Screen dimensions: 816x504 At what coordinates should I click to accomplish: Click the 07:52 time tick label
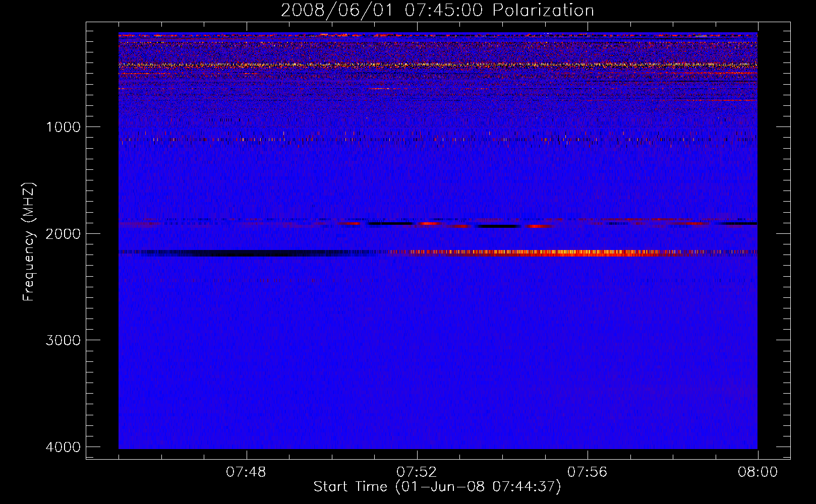click(x=417, y=472)
